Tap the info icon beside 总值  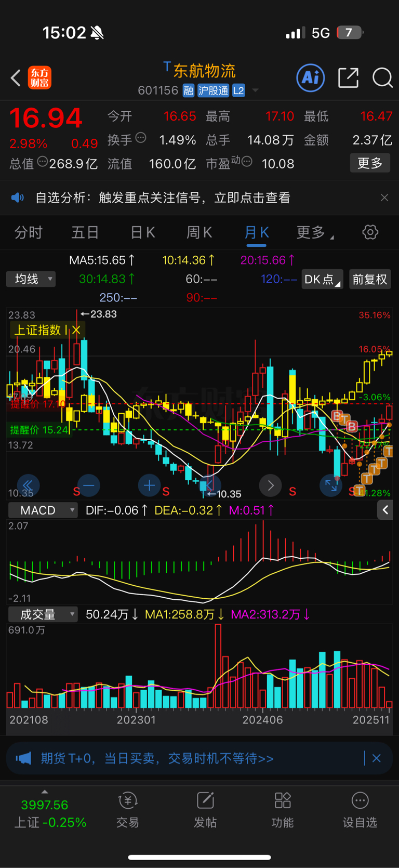point(43,162)
